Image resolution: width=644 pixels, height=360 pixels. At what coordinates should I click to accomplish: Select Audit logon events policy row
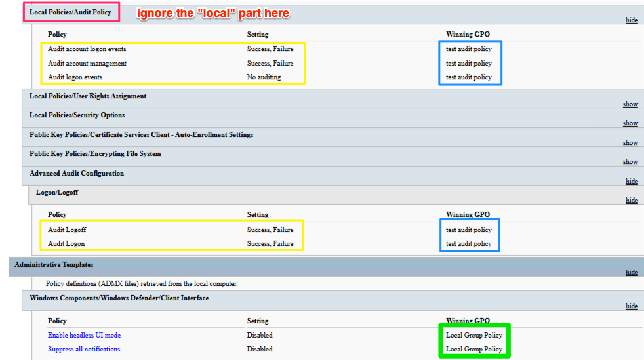point(75,77)
